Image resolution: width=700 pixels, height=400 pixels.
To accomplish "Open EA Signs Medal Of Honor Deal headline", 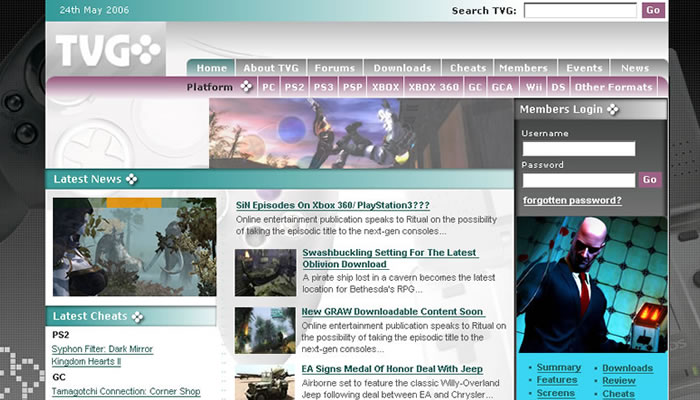I will (x=392, y=369).
